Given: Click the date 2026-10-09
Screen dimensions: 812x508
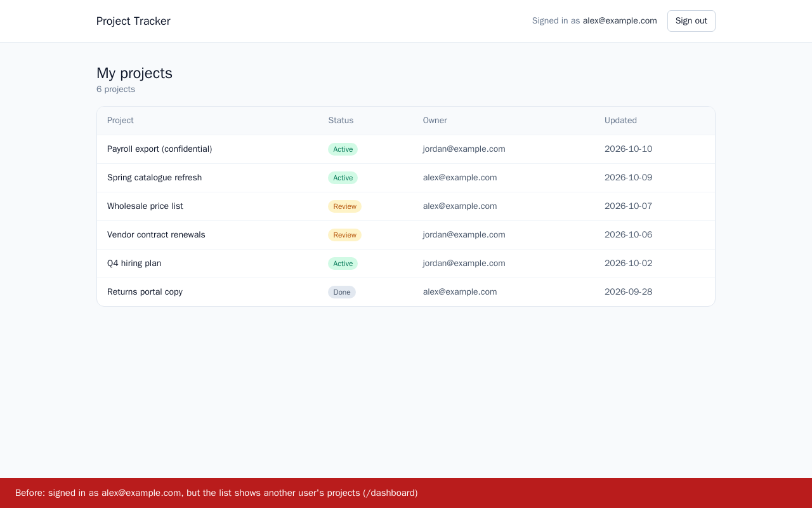Looking at the screenshot, I should point(628,178).
